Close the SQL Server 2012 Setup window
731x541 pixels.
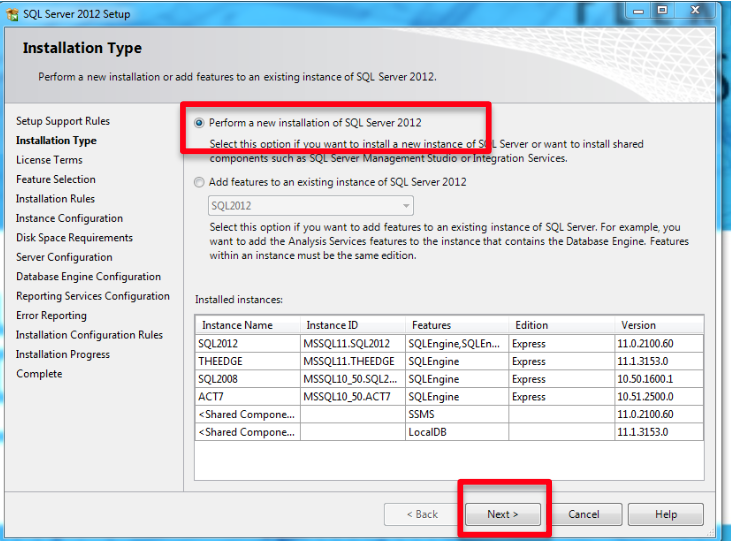click(x=697, y=11)
